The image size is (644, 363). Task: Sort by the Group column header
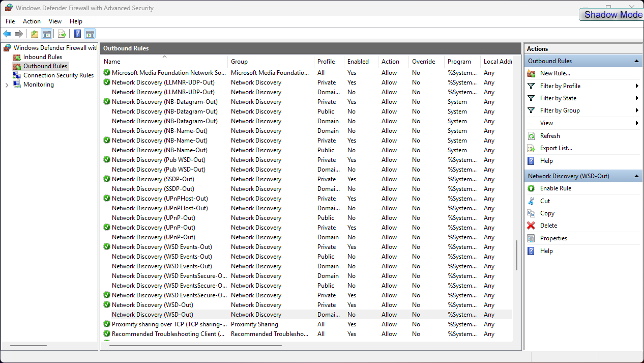271,62
